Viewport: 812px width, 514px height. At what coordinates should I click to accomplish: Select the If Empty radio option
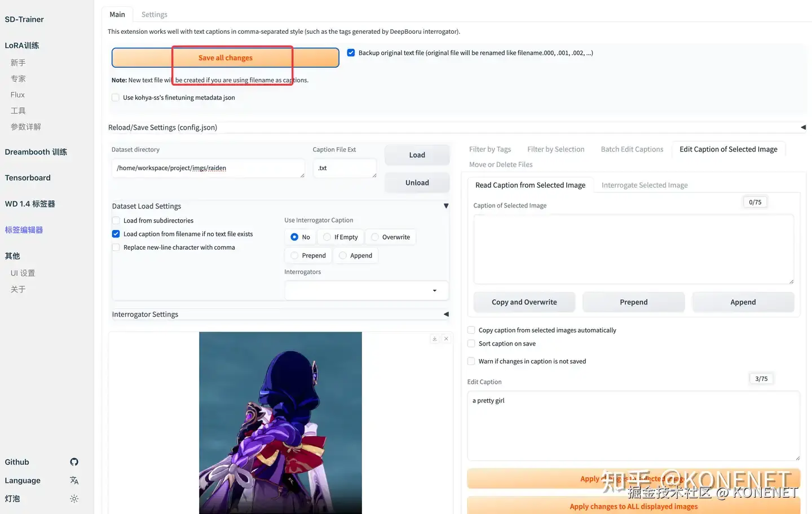(327, 237)
